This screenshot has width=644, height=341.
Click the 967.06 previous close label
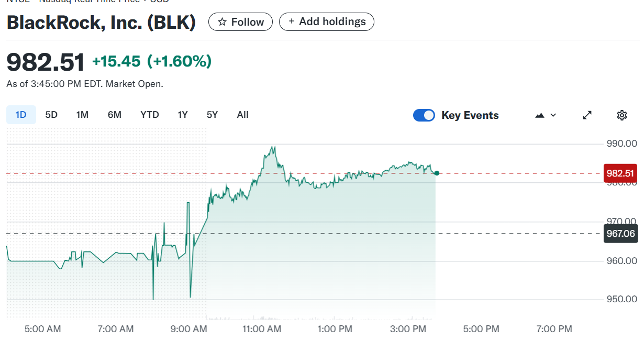coord(620,234)
